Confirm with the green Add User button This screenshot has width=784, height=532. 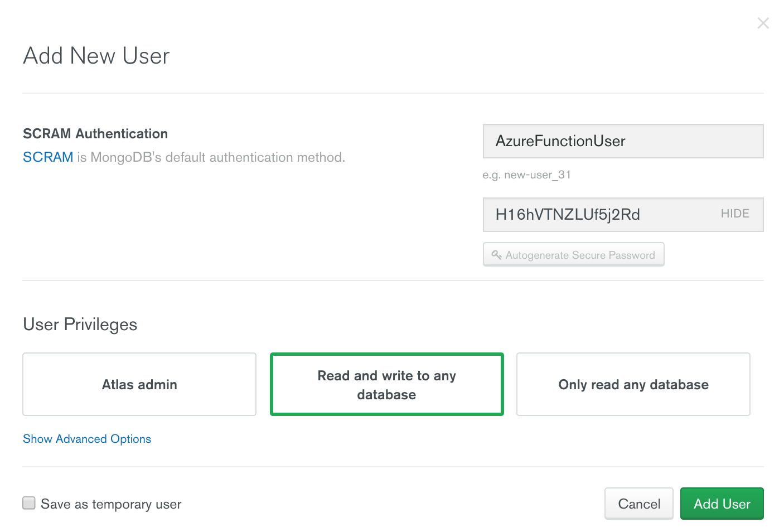click(x=722, y=504)
